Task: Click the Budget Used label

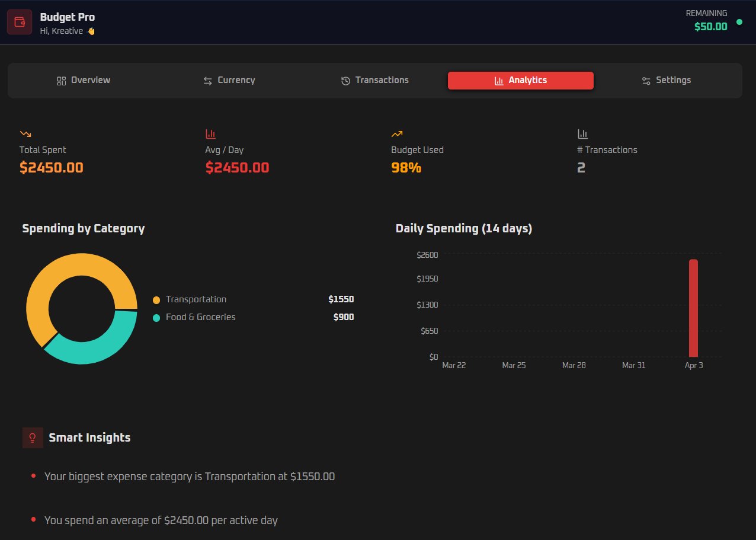Action: pyautogui.click(x=417, y=150)
